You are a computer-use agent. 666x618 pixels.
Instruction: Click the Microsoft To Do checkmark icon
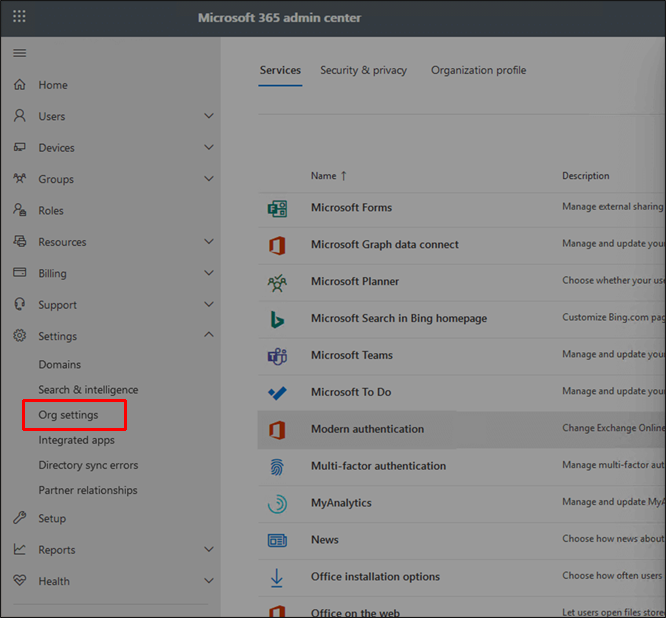(277, 393)
